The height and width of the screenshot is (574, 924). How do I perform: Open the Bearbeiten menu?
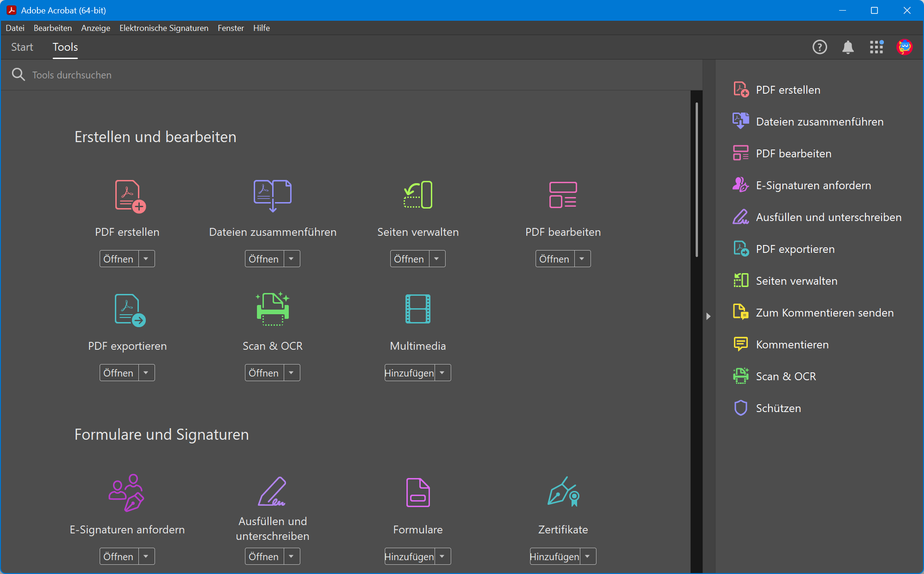tap(53, 28)
